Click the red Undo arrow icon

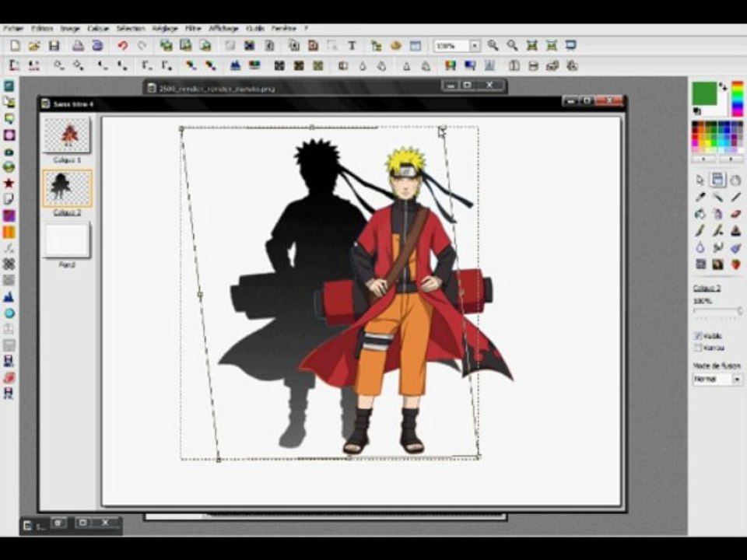pyautogui.click(x=122, y=46)
